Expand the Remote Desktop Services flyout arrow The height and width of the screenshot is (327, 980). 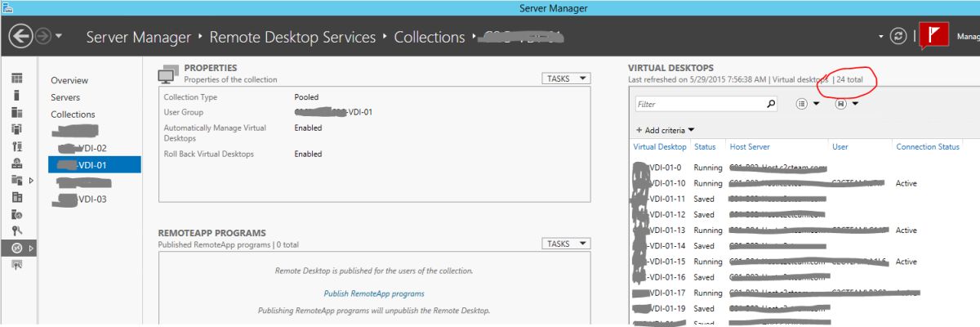point(32,248)
